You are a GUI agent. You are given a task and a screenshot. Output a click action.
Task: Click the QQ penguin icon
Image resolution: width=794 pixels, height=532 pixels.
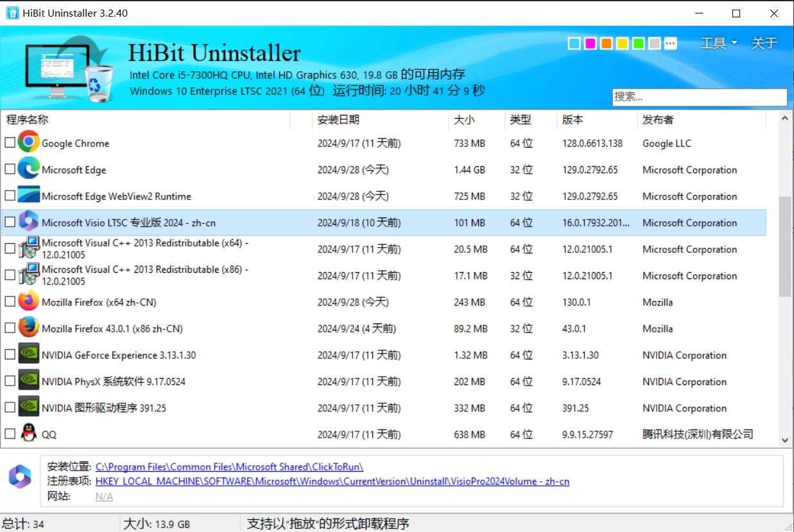(x=29, y=433)
